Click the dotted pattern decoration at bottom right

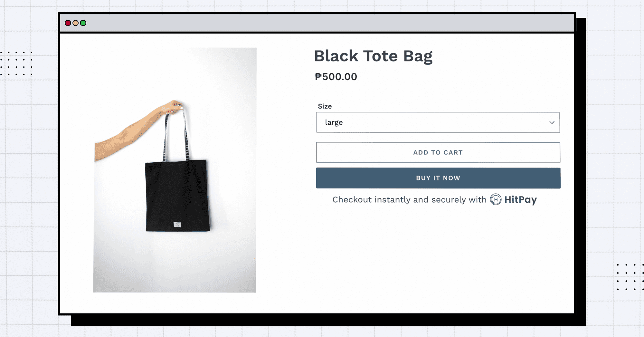tap(630, 277)
